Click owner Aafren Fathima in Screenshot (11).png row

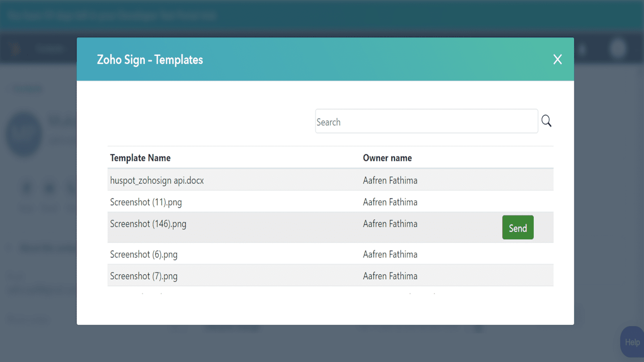(x=390, y=202)
